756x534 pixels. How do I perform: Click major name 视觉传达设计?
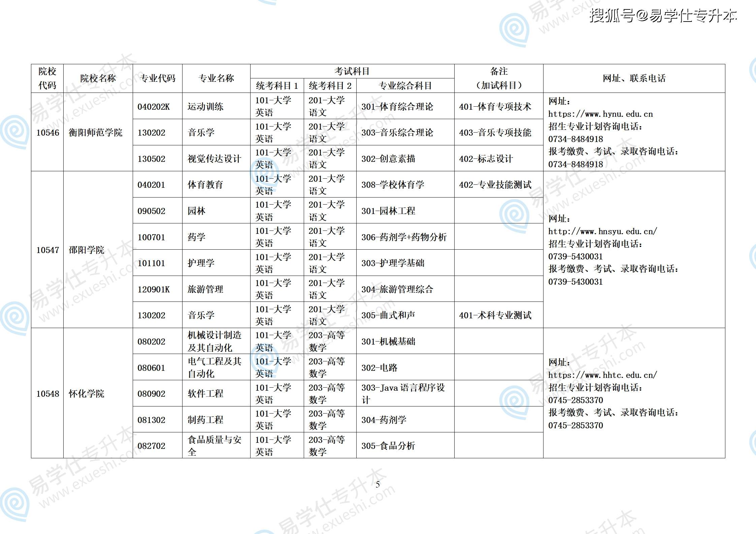[x=215, y=159]
